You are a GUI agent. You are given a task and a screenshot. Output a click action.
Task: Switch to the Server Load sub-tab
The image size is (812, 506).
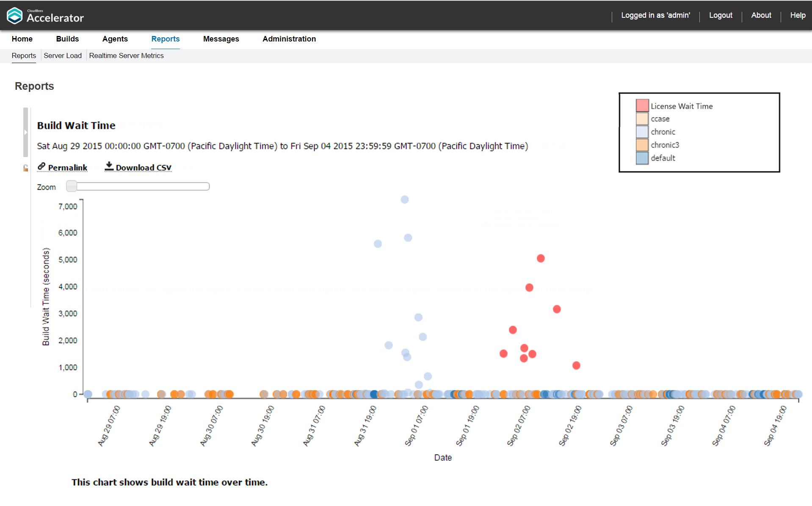pos(63,55)
